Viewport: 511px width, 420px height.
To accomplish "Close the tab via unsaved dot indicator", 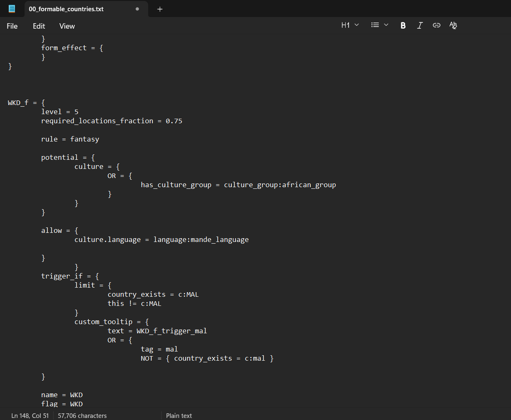I will point(138,9).
